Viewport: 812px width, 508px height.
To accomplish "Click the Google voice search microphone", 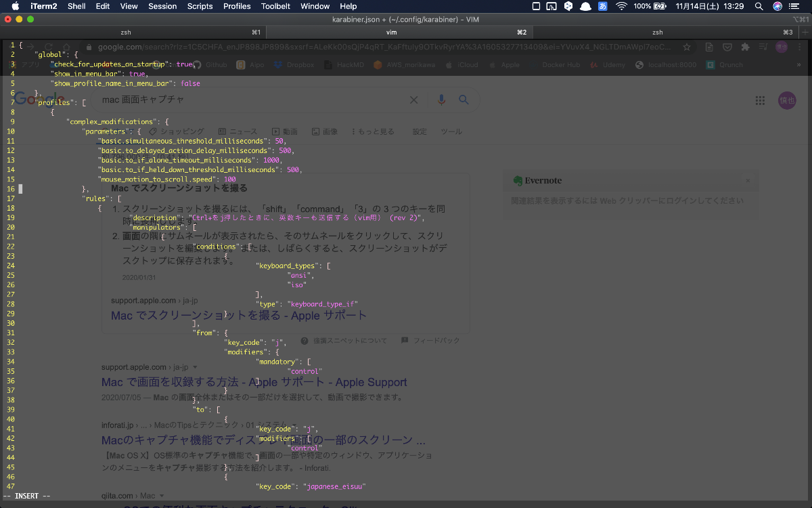I will coord(441,100).
